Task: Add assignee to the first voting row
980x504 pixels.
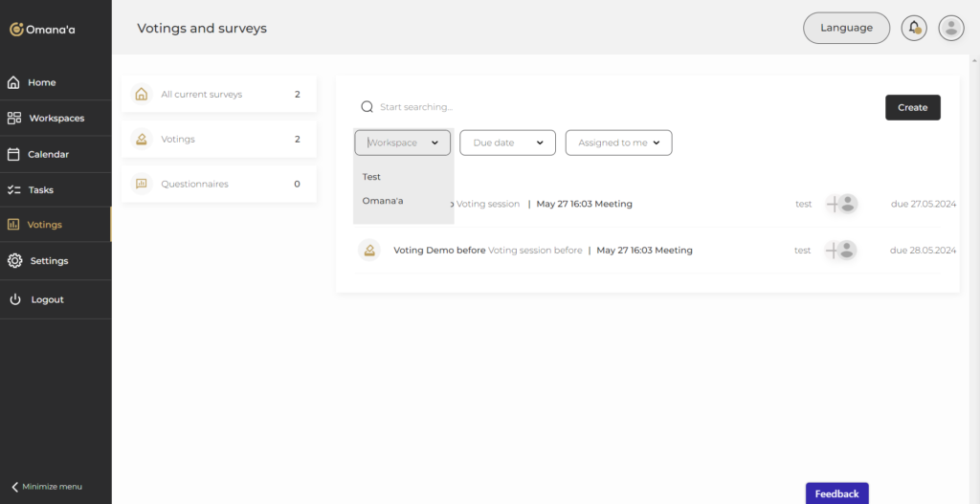Action: pos(834,204)
